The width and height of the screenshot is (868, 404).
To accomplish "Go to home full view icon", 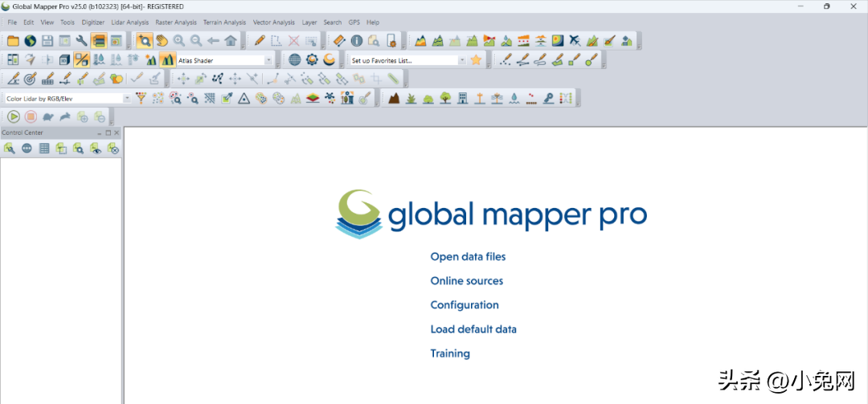I will 231,40.
